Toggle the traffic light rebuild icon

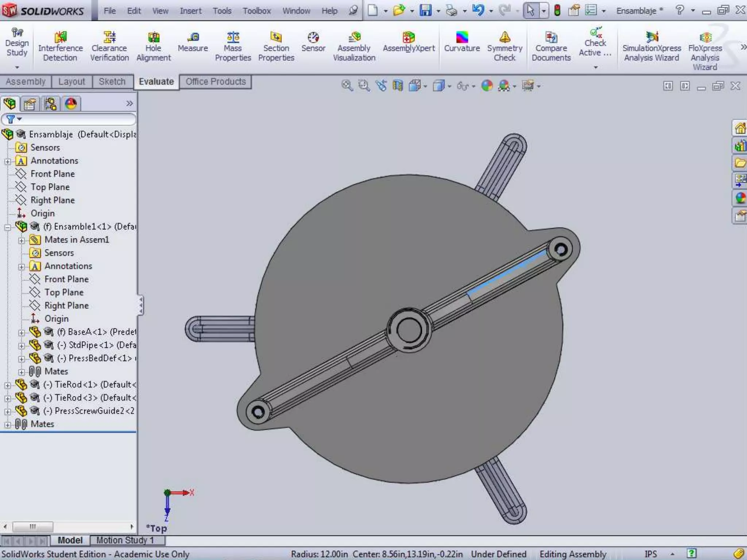pos(557,11)
